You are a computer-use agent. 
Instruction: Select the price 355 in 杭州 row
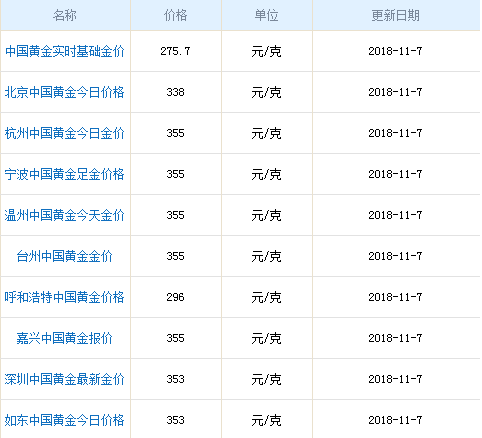click(x=175, y=133)
